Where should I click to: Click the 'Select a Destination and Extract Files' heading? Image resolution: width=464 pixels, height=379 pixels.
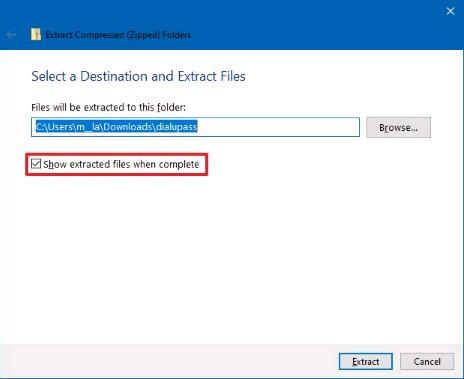pos(138,76)
